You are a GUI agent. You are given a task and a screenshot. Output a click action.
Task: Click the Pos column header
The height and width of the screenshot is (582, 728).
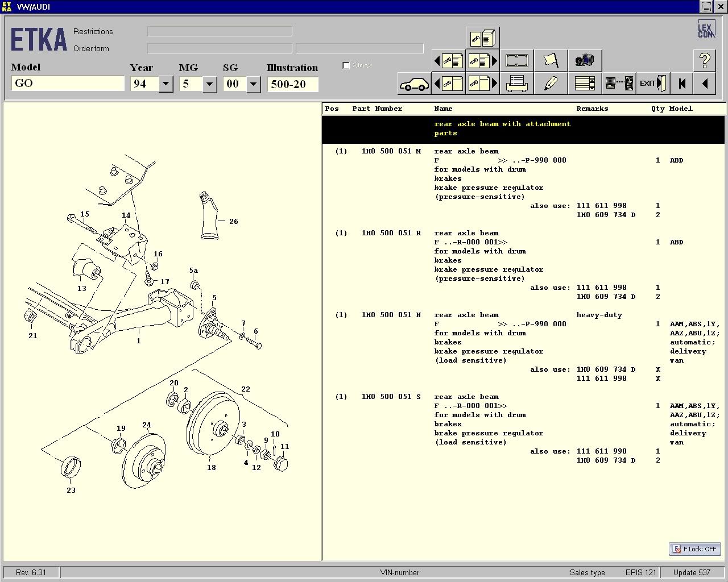click(x=332, y=109)
